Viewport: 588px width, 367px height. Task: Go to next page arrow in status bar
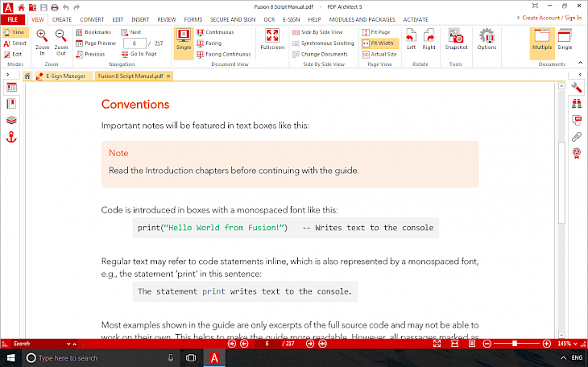tap(310, 344)
